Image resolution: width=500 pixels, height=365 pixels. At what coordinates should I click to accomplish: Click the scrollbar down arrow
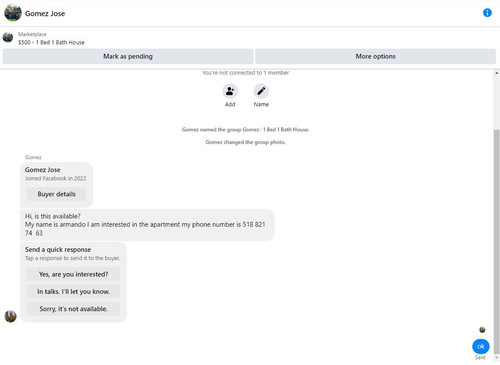coord(497,357)
